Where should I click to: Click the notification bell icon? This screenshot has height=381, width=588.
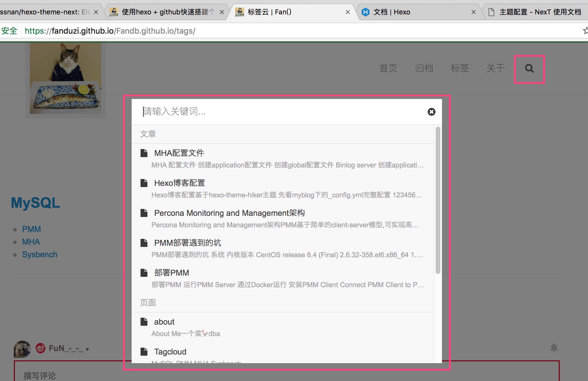554,348
